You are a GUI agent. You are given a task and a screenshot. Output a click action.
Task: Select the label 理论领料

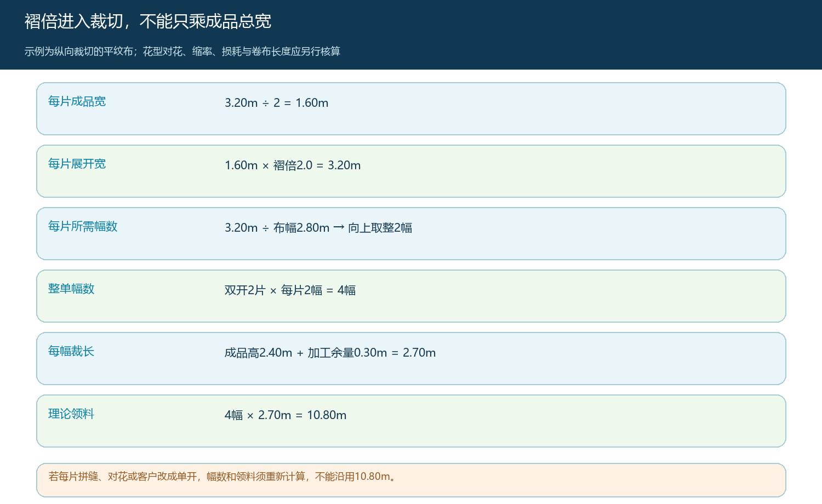click(x=71, y=414)
